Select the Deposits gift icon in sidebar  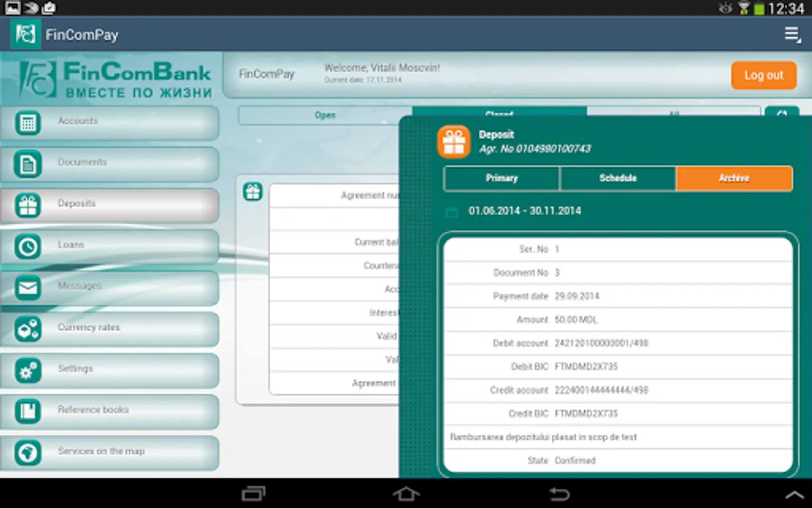click(x=28, y=205)
